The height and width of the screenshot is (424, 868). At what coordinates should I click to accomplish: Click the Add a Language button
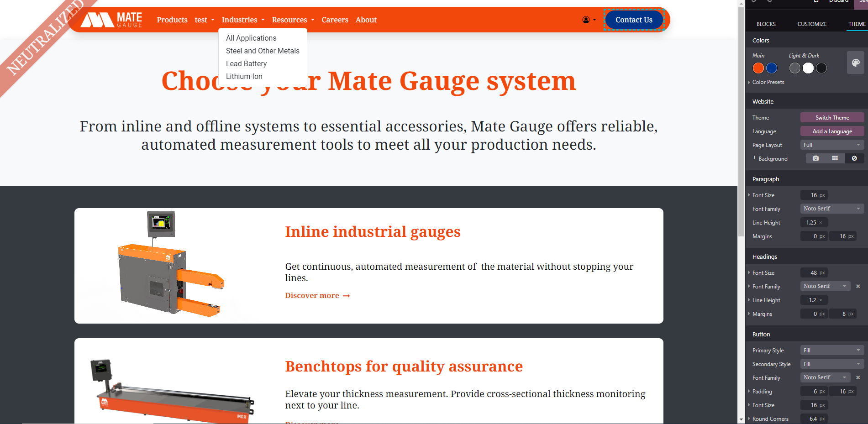pyautogui.click(x=832, y=131)
